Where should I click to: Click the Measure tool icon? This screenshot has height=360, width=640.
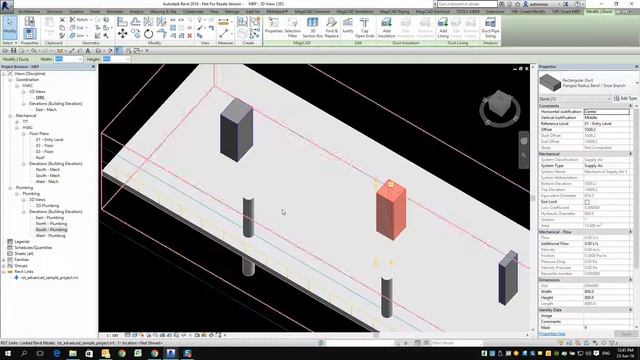tap(223, 22)
